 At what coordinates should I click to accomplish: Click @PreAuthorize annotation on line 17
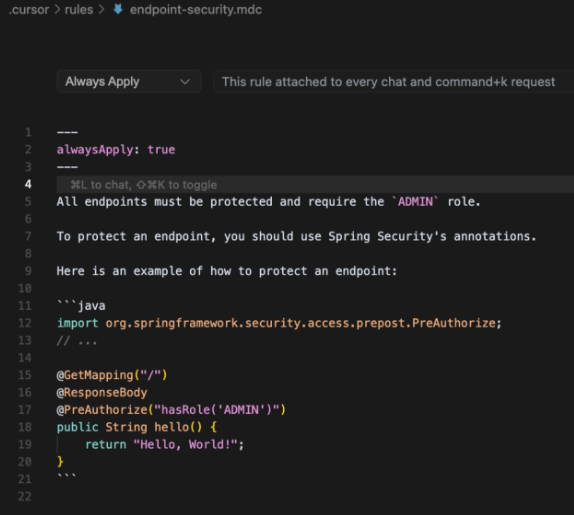click(x=102, y=410)
